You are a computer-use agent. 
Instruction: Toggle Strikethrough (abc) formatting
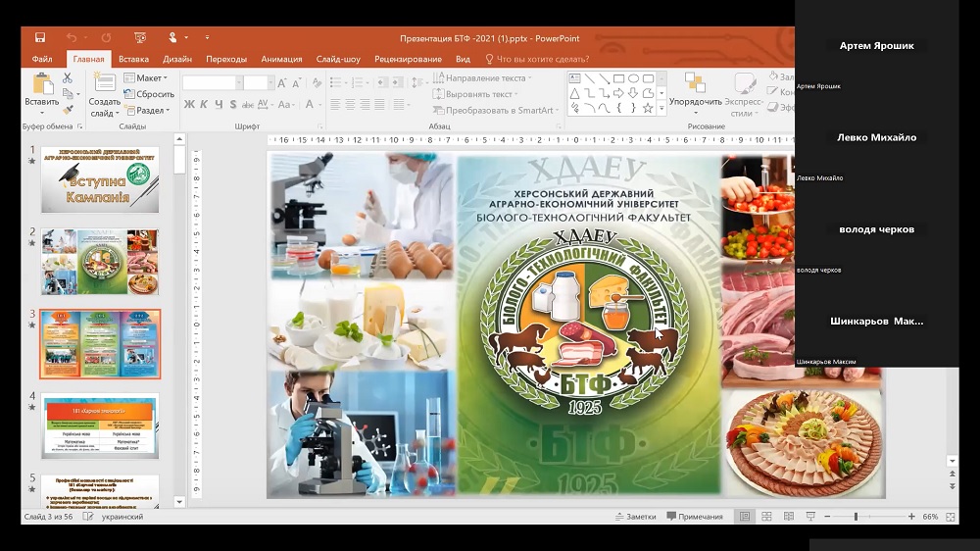[248, 105]
